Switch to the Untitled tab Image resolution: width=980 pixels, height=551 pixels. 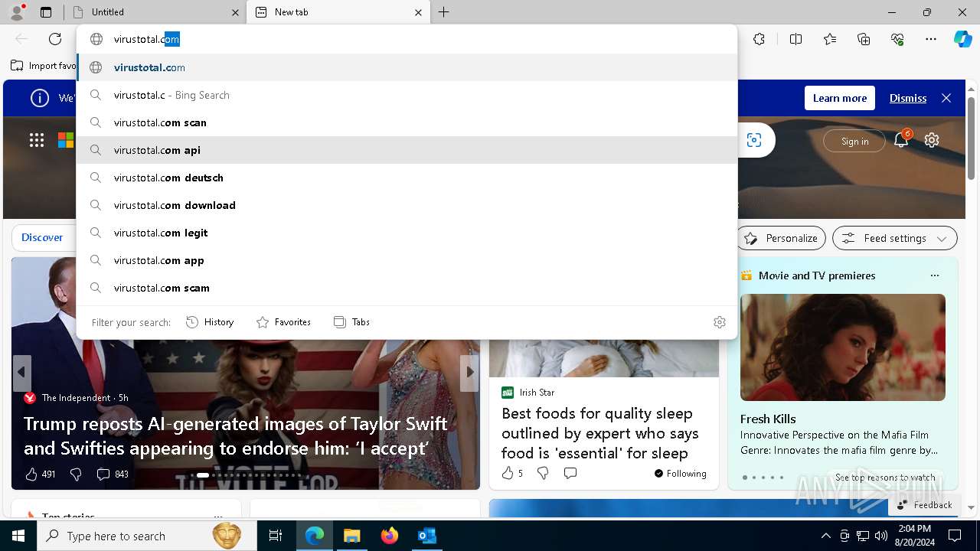[155, 12]
